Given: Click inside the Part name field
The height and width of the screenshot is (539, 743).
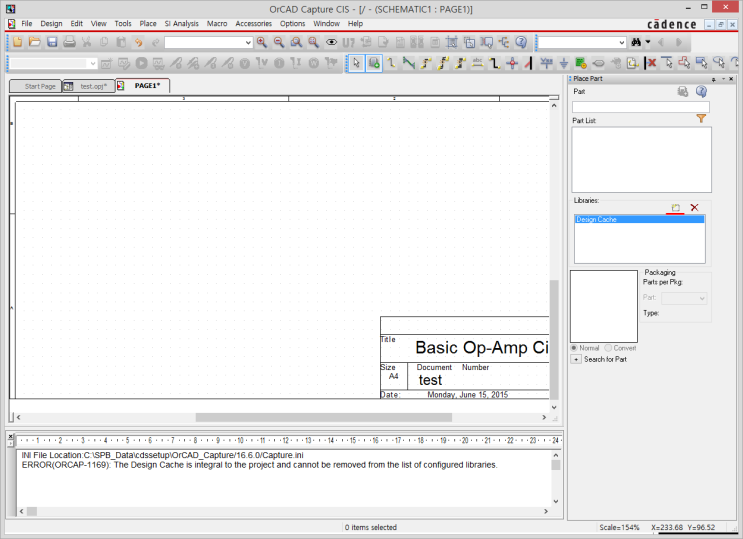Looking at the screenshot, I should pos(641,107).
